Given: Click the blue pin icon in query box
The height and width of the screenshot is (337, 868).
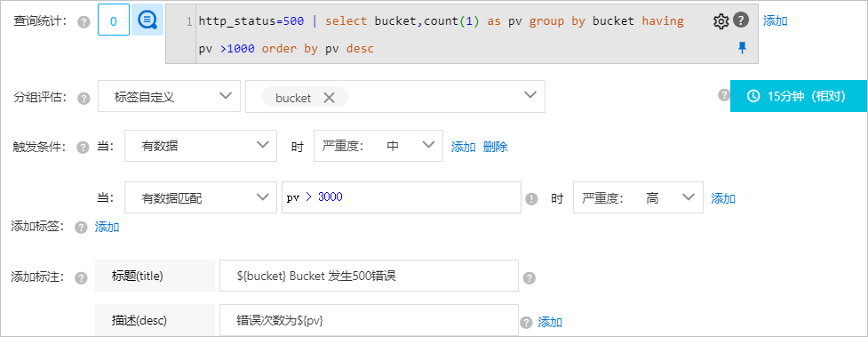Looking at the screenshot, I should 743,48.
